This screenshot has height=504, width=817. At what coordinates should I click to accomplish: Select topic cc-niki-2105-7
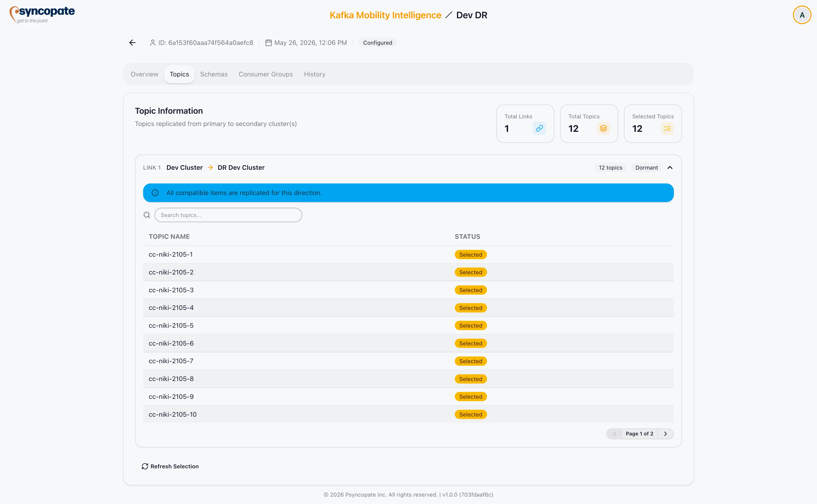408,361
